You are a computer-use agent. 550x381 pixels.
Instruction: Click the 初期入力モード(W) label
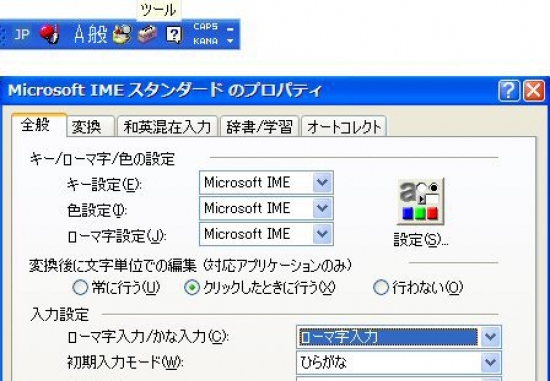tap(125, 362)
